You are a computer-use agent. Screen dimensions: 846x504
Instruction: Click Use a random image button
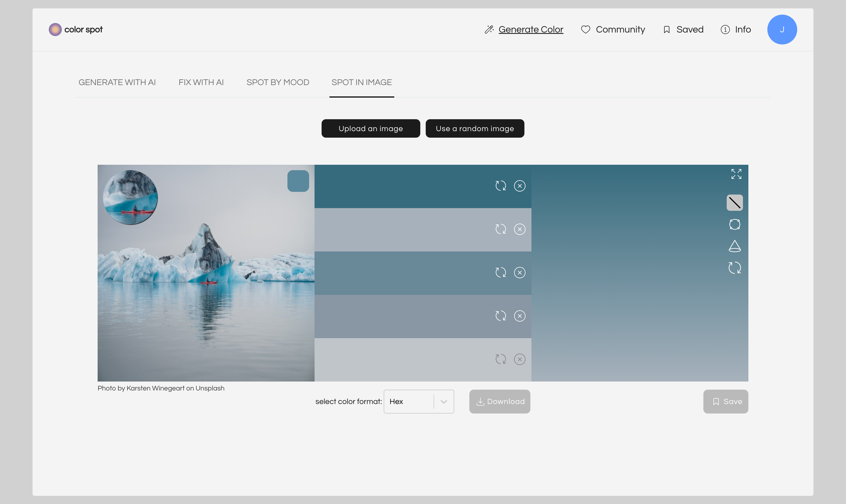click(x=474, y=128)
